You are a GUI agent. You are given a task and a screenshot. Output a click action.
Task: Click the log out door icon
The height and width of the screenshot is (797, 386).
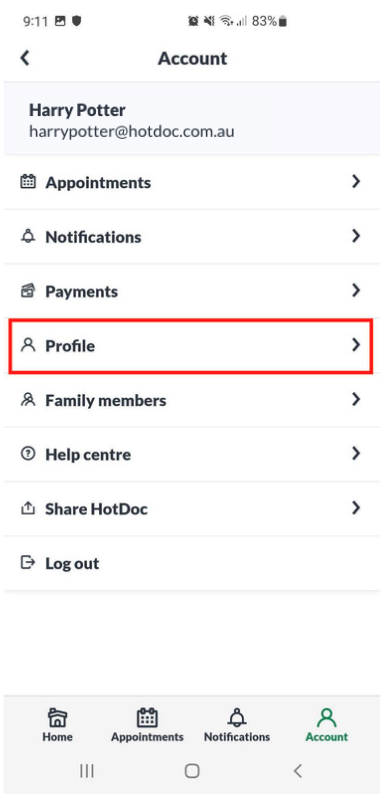(28, 563)
